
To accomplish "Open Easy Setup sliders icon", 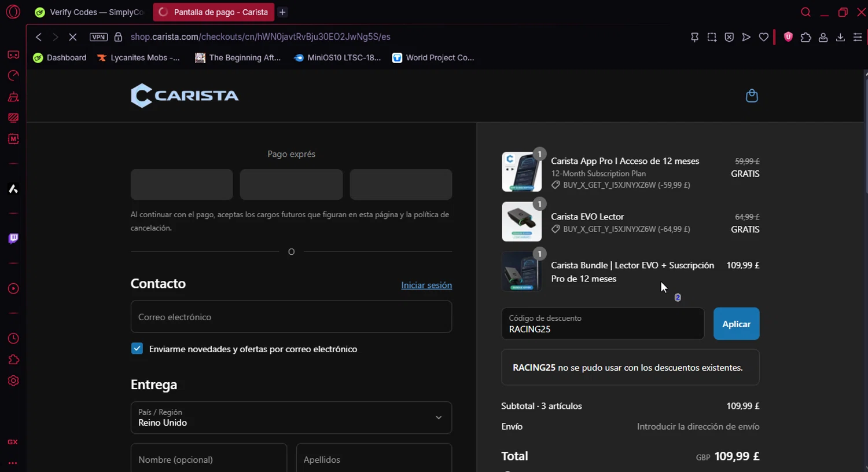I will pos(858,37).
